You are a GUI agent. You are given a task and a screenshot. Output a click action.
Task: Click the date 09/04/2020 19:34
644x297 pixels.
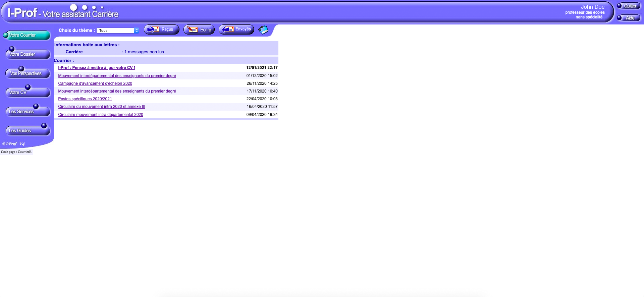click(262, 115)
